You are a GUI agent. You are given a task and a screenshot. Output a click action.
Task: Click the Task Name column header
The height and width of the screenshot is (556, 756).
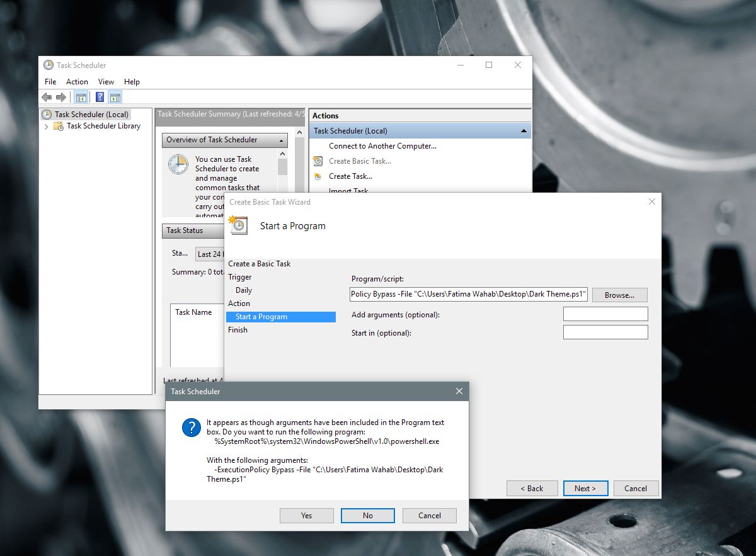click(x=193, y=312)
